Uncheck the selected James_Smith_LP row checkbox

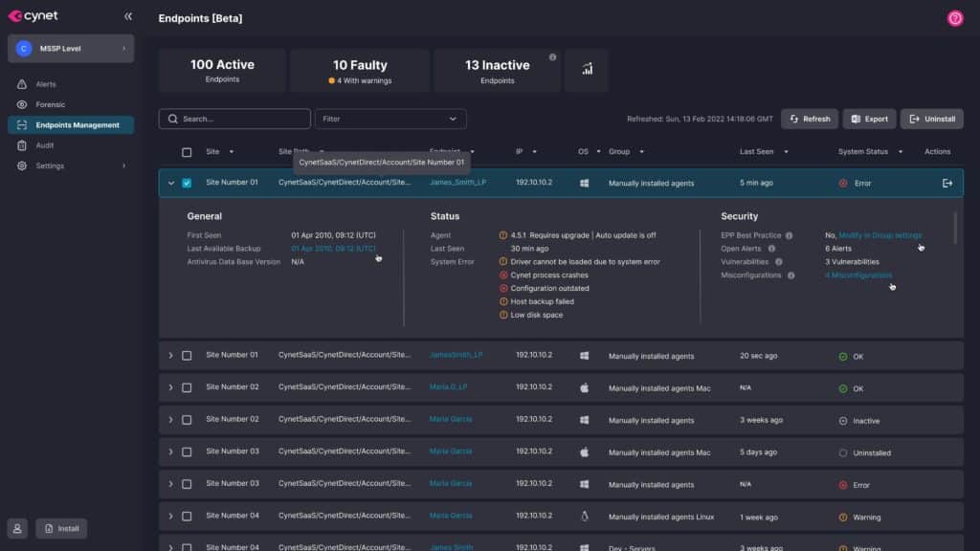[x=187, y=183]
